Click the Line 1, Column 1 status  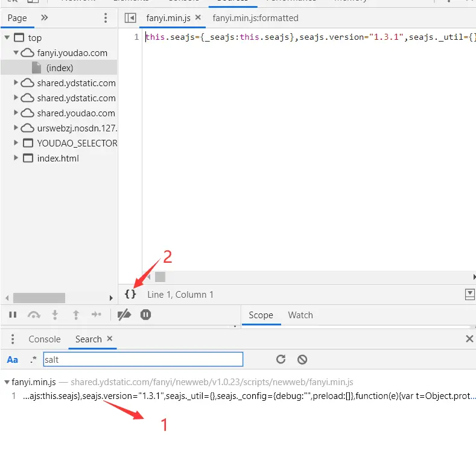coord(180,295)
